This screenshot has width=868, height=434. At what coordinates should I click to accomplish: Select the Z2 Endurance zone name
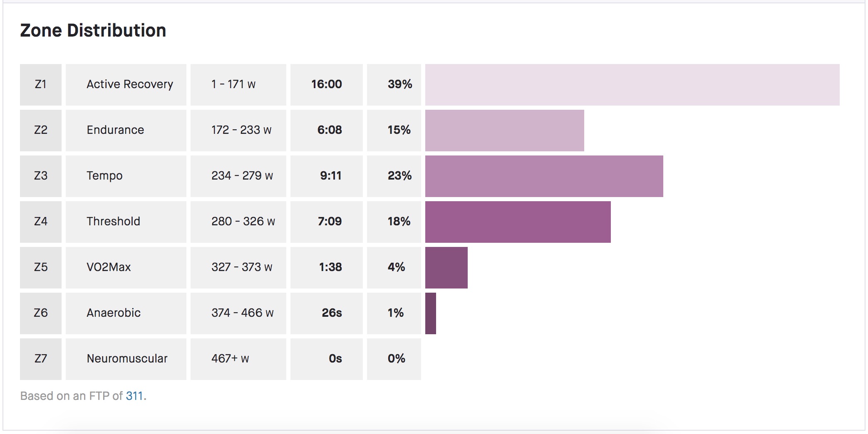click(115, 130)
